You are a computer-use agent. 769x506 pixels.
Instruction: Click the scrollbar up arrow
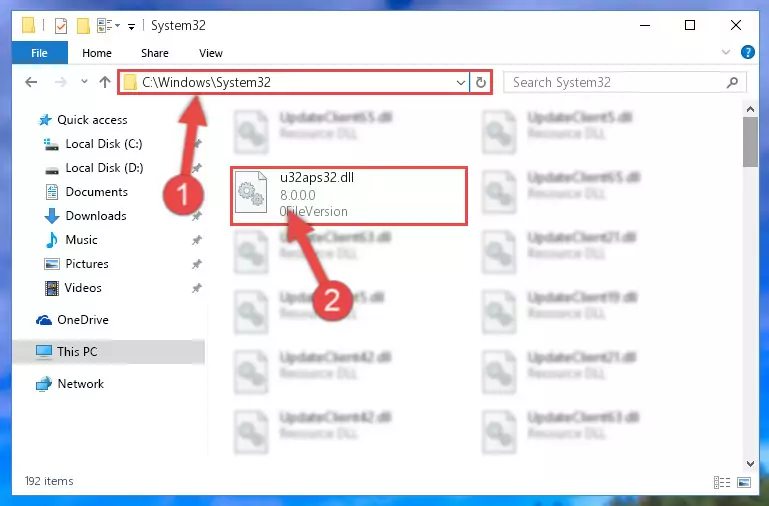(750, 109)
